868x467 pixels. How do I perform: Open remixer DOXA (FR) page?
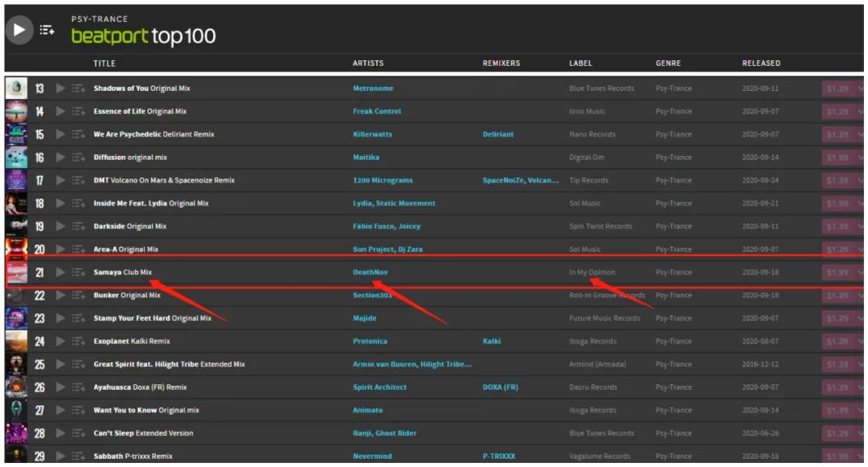click(501, 387)
